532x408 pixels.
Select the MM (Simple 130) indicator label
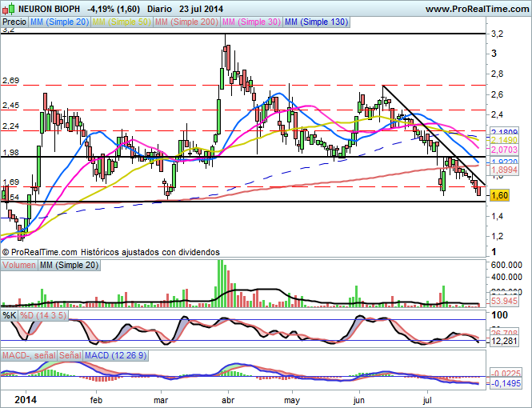point(317,22)
